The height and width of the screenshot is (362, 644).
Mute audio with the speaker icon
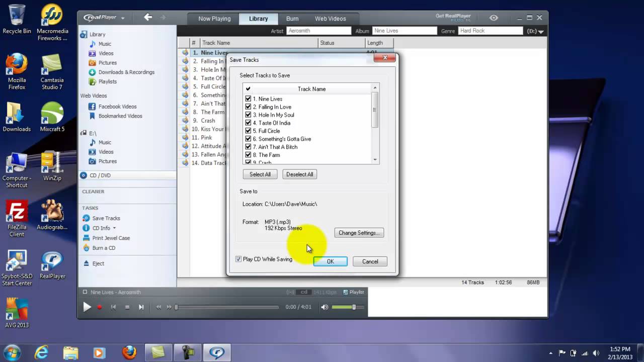coord(325,307)
